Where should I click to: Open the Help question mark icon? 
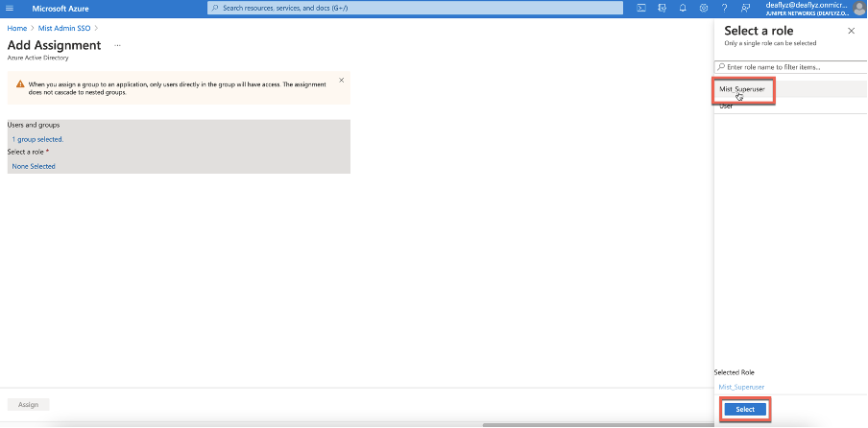click(725, 8)
